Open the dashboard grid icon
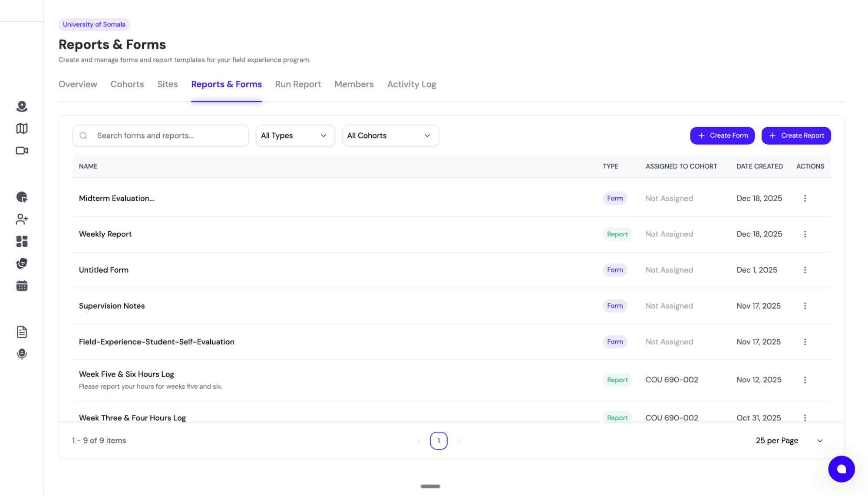The height and width of the screenshot is (496, 868). (x=21, y=241)
